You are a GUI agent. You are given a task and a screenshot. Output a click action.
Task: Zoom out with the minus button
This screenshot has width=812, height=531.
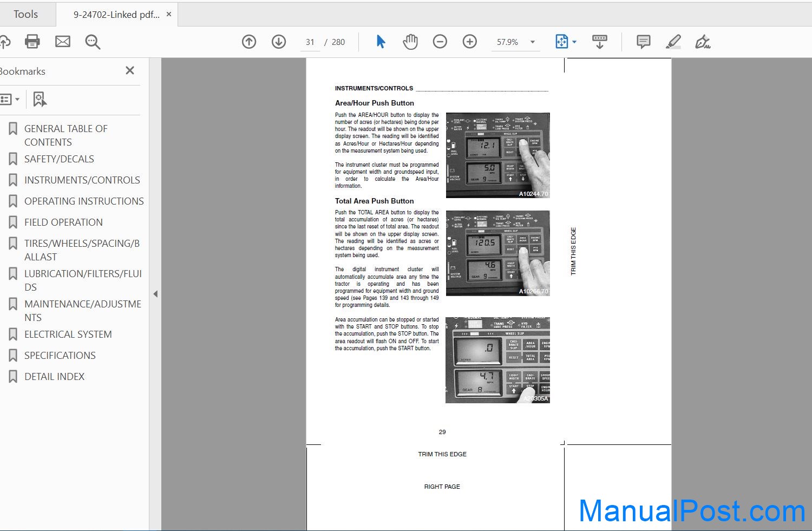pos(440,42)
